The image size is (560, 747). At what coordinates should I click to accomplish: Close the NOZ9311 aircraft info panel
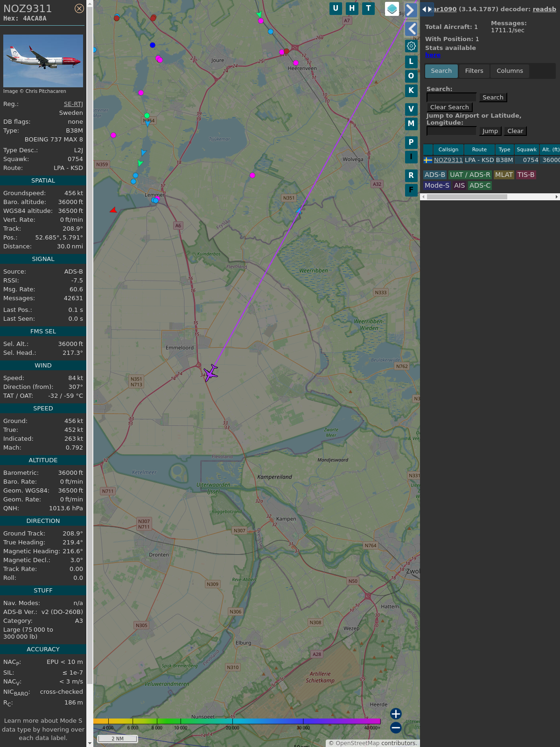coord(79,8)
